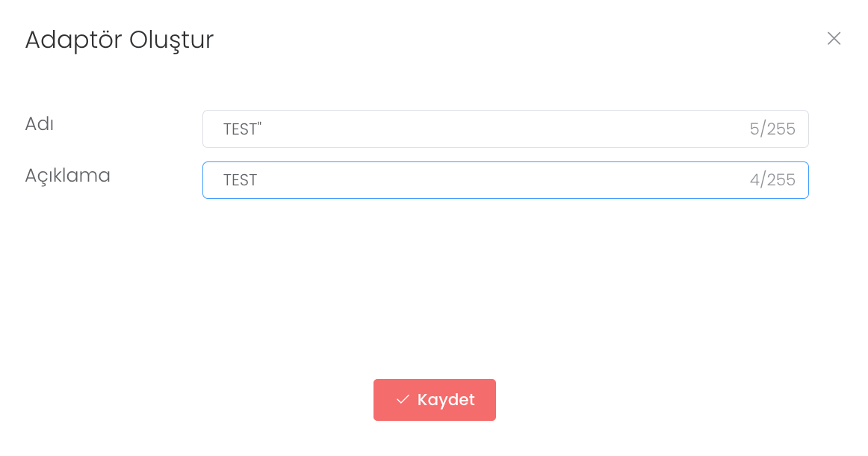
Task: Click the 4/255 character counter
Action: click(772, 180)
